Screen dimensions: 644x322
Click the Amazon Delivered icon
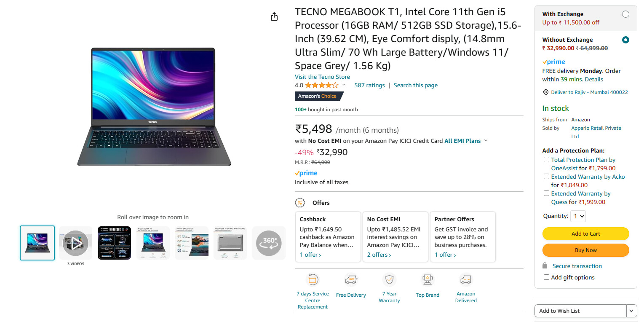point(466,279)
